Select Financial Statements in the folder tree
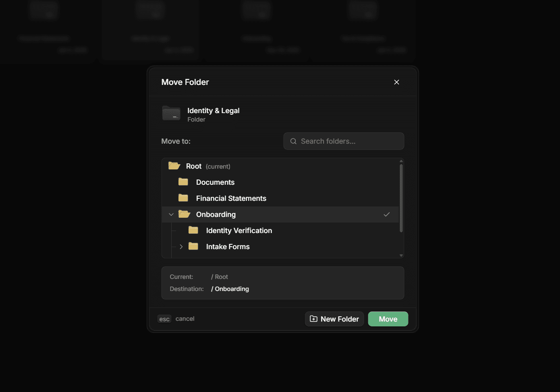Viewport: 560px width, 392px height. 231,198
